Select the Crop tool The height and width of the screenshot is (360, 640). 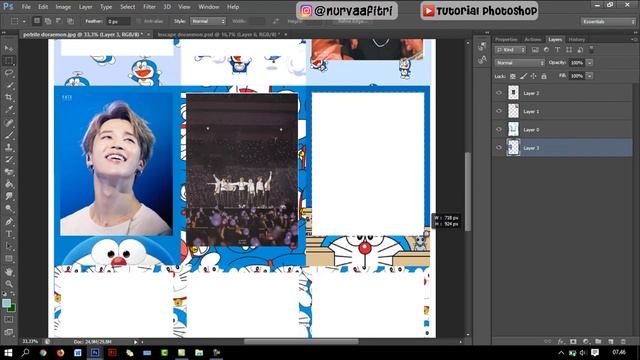pos(9,98)
